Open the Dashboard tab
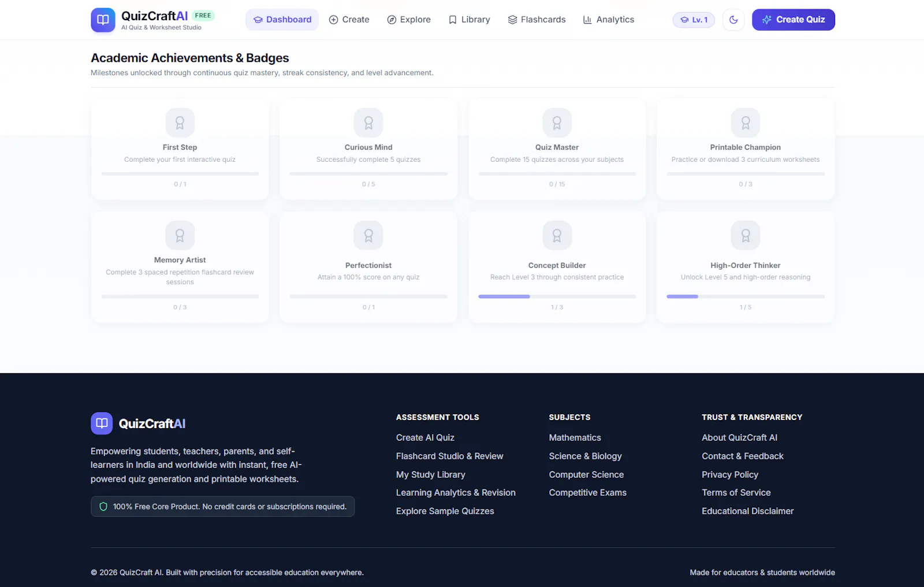Screen dimensions: 924x587 click(x=282, y=20)
